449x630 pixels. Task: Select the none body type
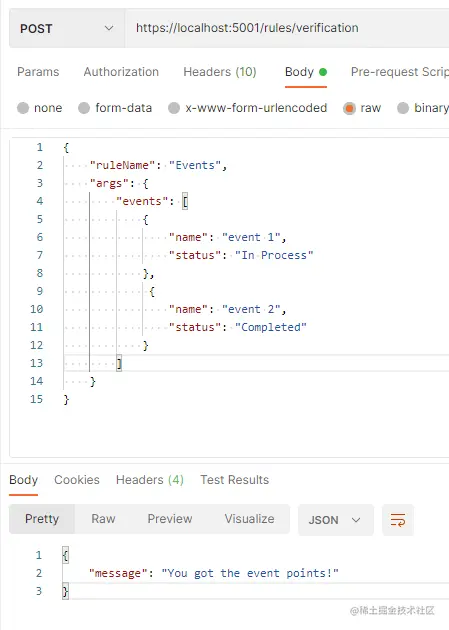40,108
